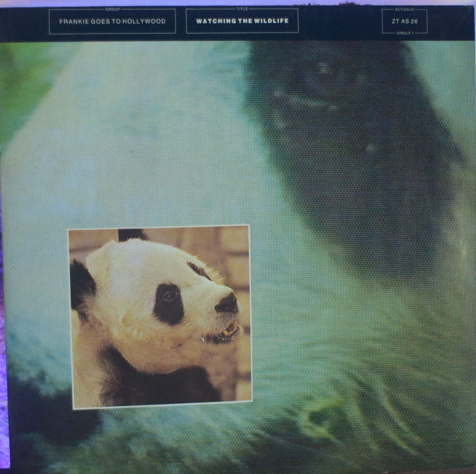Click the small 'GROUP' label

pyautogui.click(x=113, y=10)
